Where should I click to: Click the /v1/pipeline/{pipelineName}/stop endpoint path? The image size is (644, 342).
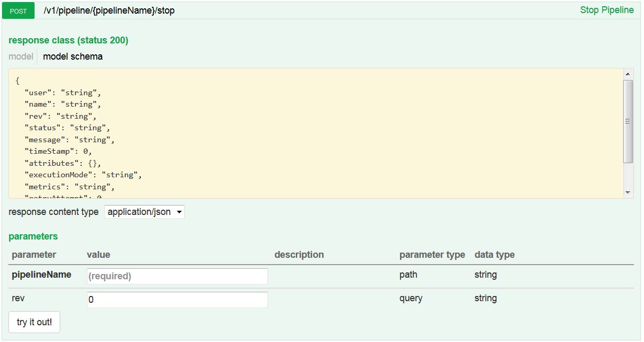[x=109, y=10]
